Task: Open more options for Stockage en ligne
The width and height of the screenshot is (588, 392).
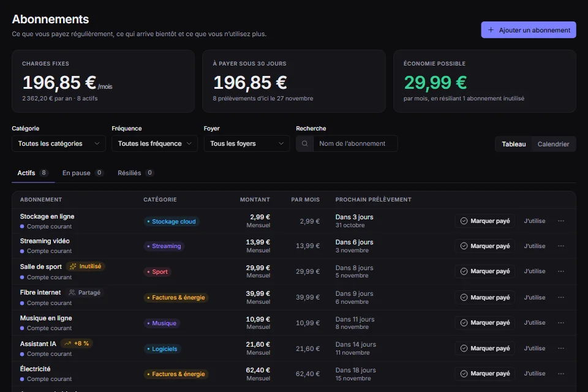Action: [x=561, y=221]
